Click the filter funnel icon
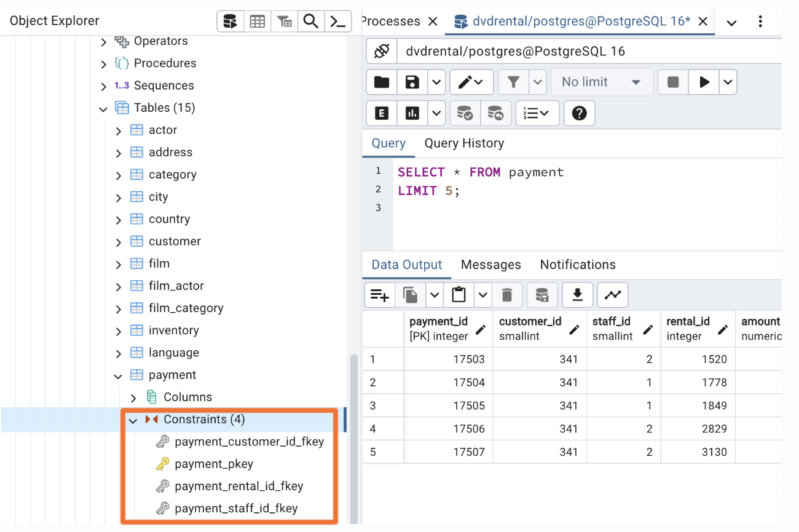 point(513,82)
